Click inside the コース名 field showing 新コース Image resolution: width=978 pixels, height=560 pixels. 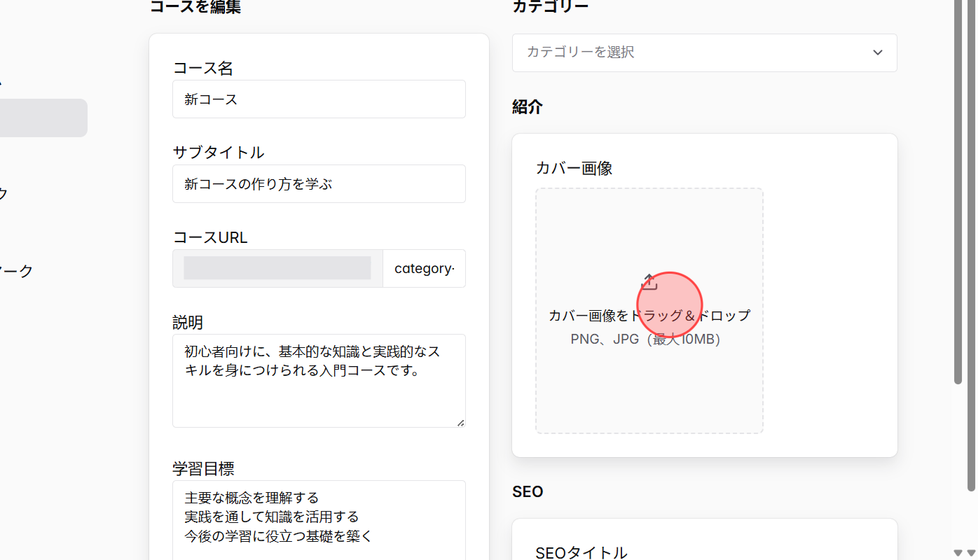pos(319,99)
